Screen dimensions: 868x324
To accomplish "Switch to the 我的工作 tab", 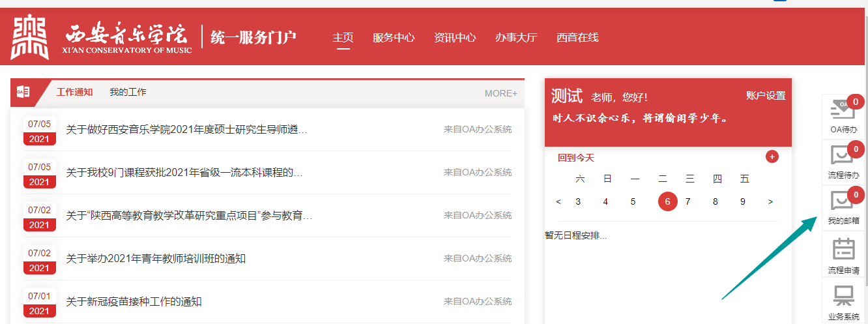I will 128,93.
